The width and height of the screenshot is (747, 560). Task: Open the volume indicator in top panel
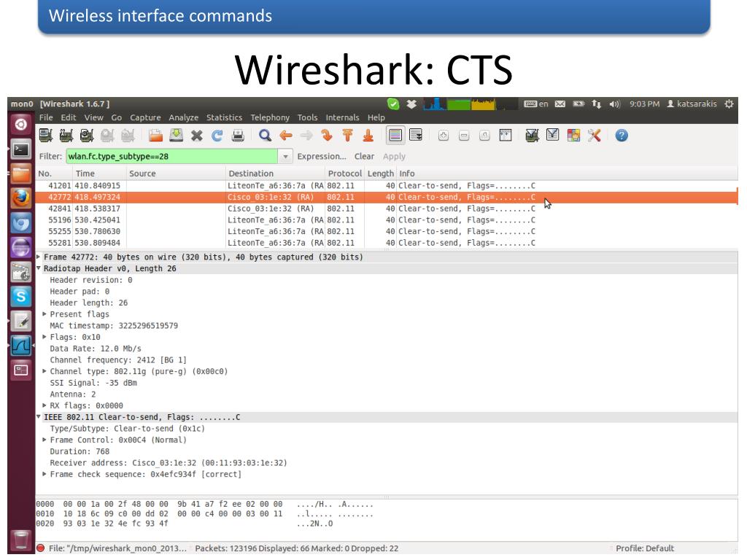point(614,104)
